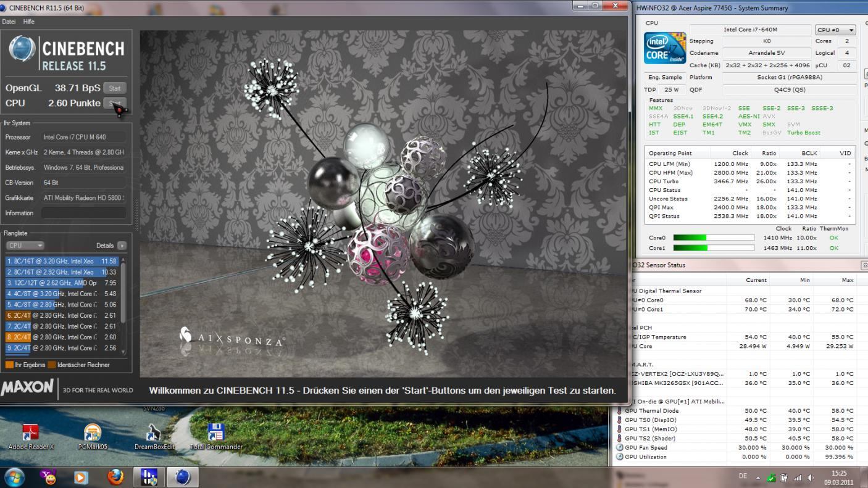
Task: Open the Hilfe menu
Action: (x=29, y=22)
